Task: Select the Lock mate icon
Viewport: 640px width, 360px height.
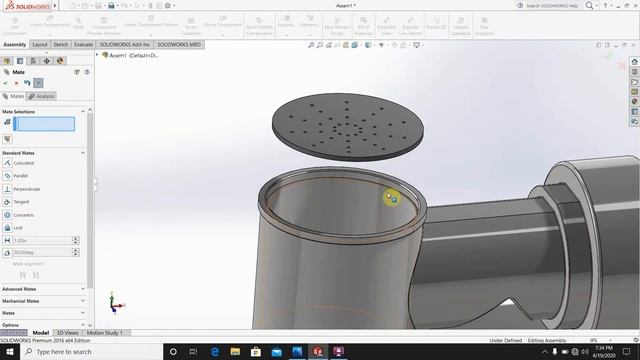Action: 7,227
